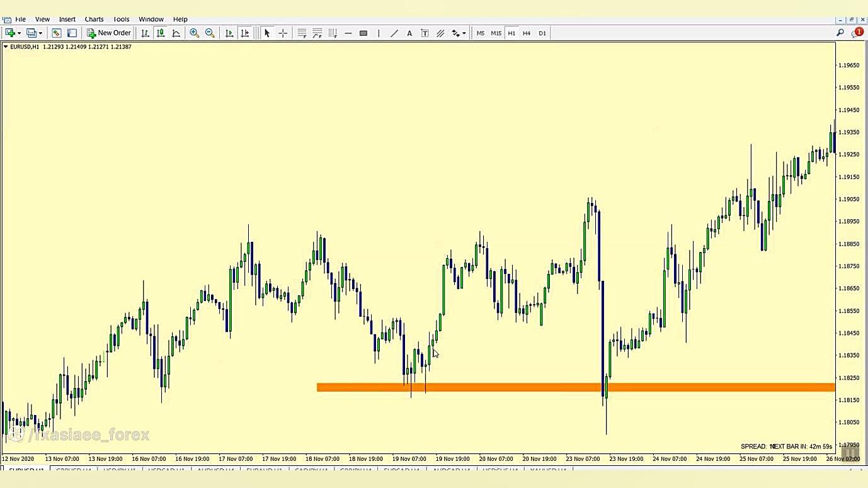Viewport: 868px width, 488px height.
Task: Click the application icon beside File
Action: pos(7,20)
